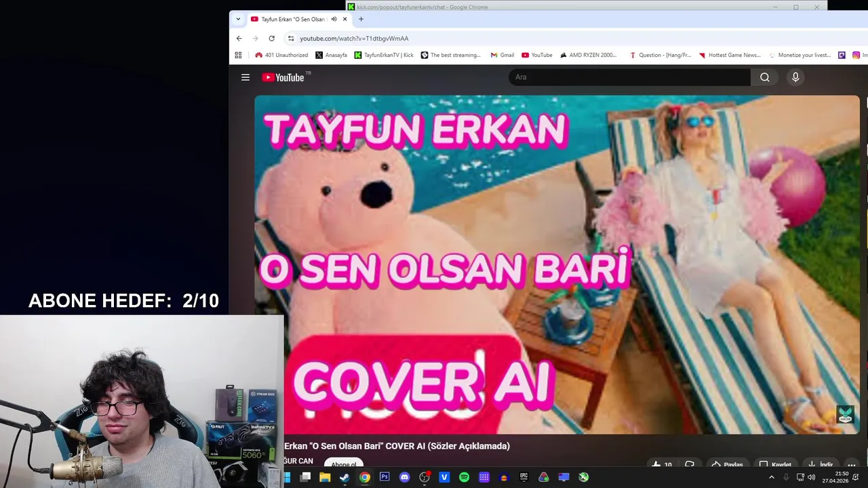Open round taskbar app with red dot
Screen dimensions: 868x488
tap(425, 477)
